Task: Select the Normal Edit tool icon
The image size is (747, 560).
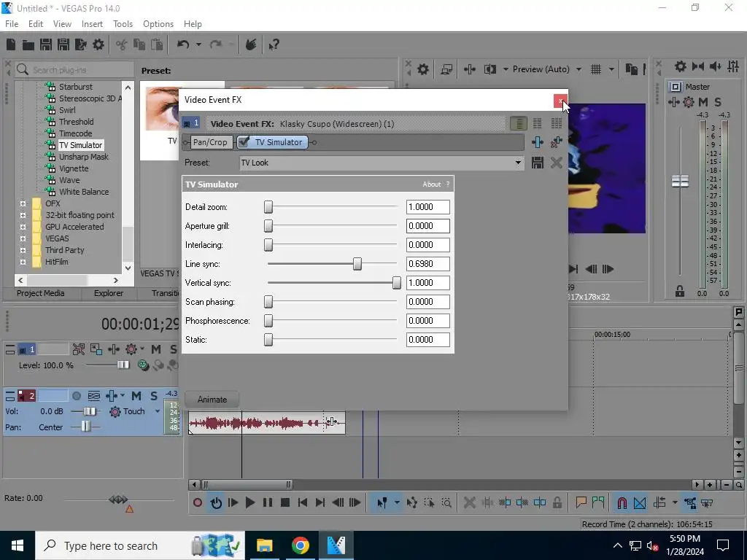Action: (x=382, y=502)
